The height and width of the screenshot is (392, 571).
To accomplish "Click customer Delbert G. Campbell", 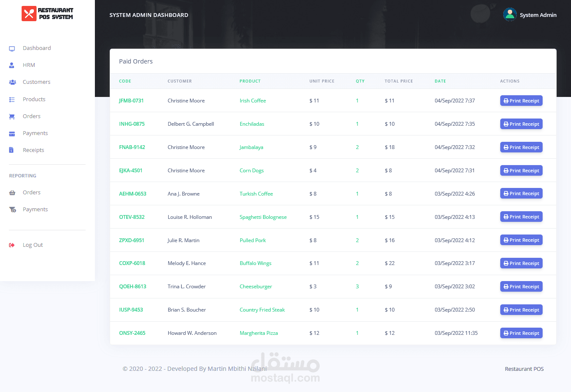I will (191, 124).
